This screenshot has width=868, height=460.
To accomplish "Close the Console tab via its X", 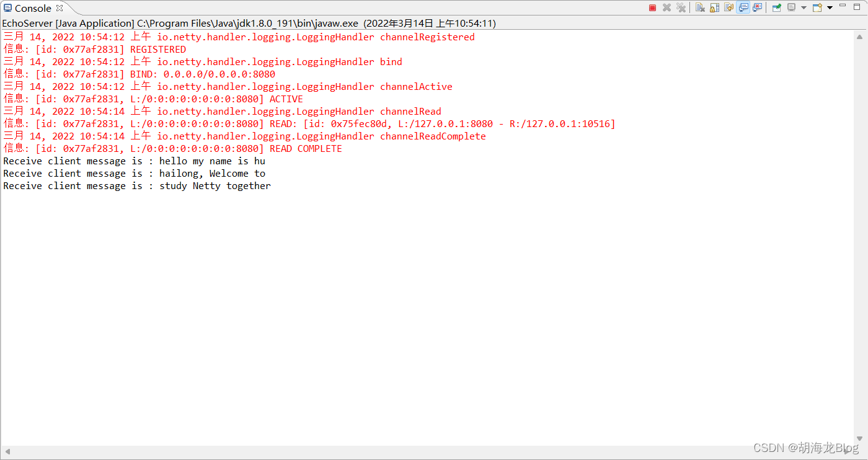I will click(x=60, y=8).
